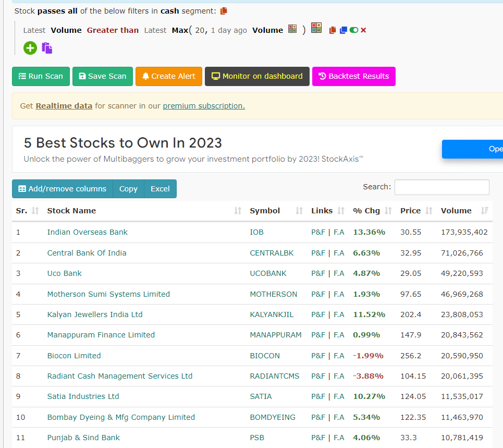Screen dimensions: 503x448
Task: Click the Excel export button
Action: click(160, 189)
